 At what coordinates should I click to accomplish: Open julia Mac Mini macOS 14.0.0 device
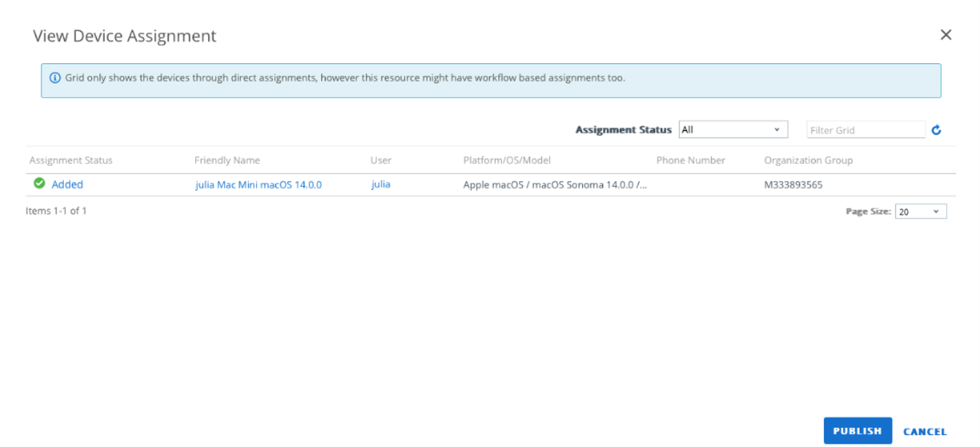(258, 185)
